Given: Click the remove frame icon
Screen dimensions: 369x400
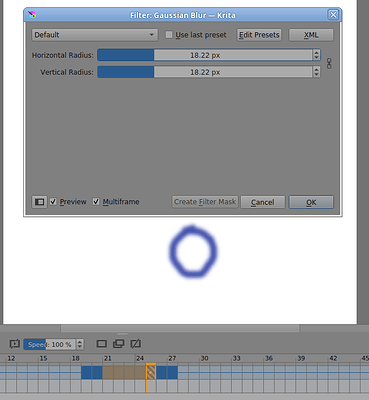Looking at the screenshot, I should coord(136,344).
